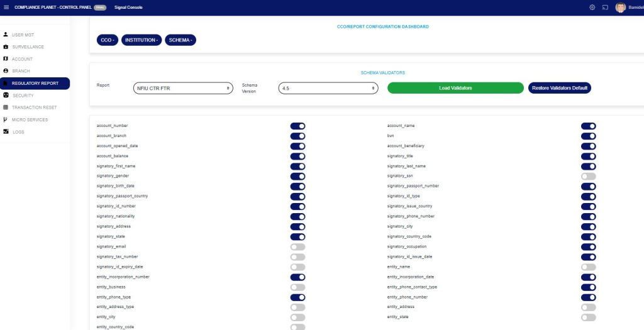Open the hamburger menu icon
The image size is (644, 330).
[x=6, y=8]
